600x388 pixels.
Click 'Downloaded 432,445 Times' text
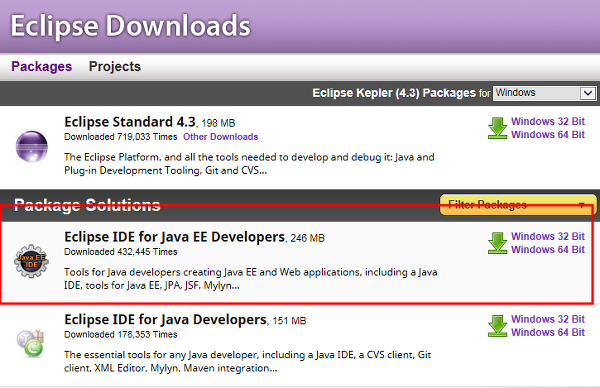coord(121,252)
